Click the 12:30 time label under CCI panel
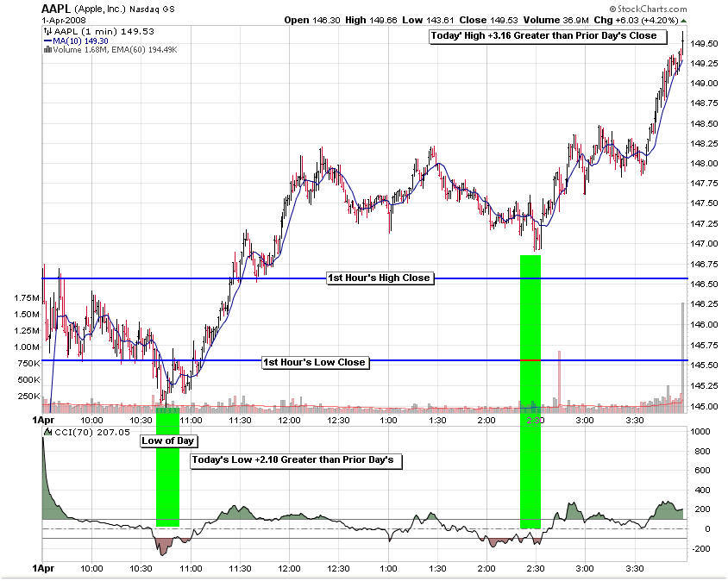728x581 pixels. point(338,569)
